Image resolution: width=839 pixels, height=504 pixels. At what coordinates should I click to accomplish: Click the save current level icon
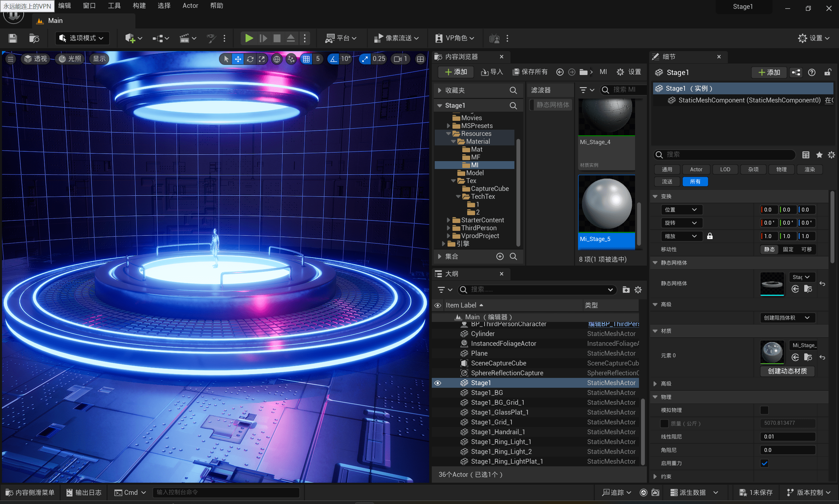tap(12, 38)
